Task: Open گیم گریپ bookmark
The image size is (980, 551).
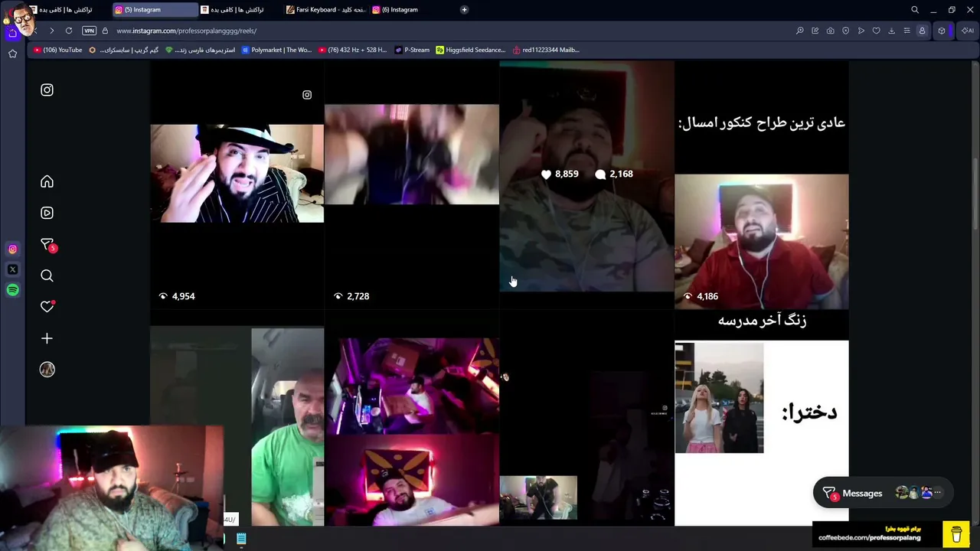Action: click(x=124, y=50)
